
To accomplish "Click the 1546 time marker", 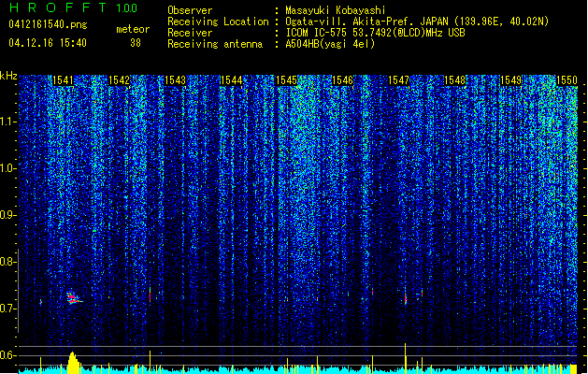I will tap(343, 80).
